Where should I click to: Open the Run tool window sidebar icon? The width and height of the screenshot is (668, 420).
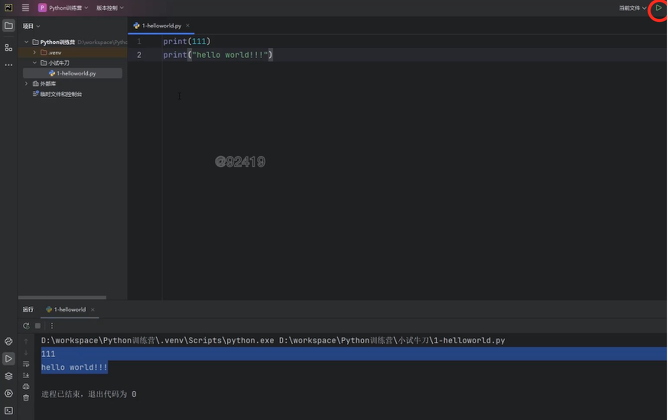[9, 359]
